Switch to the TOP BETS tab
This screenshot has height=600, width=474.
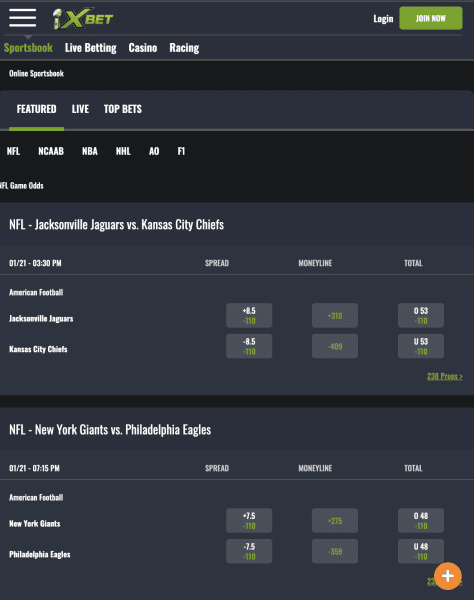(x=123, y=109)
